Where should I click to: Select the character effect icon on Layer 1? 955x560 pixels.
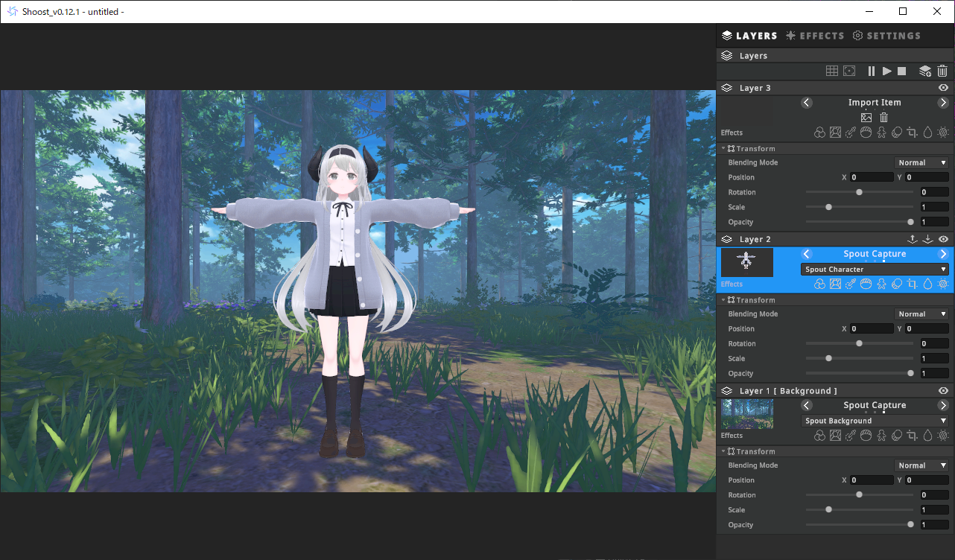click(x=881, y=436)
